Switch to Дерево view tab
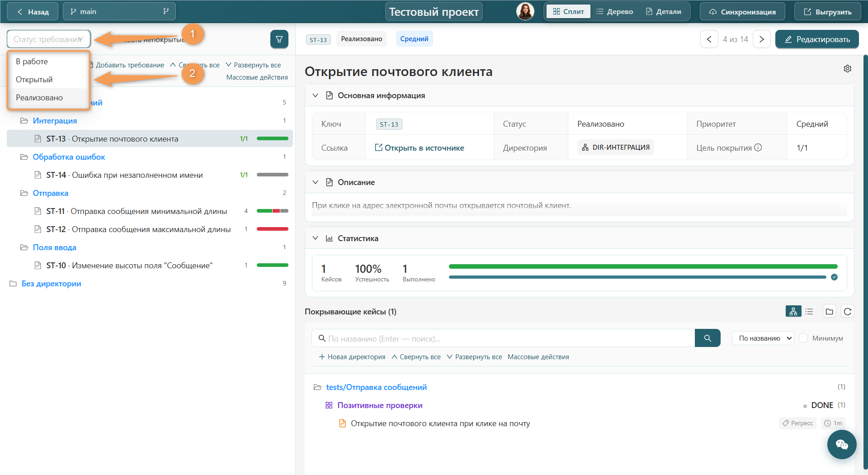Viewport: 868px width, 475px height. (614, 12)
